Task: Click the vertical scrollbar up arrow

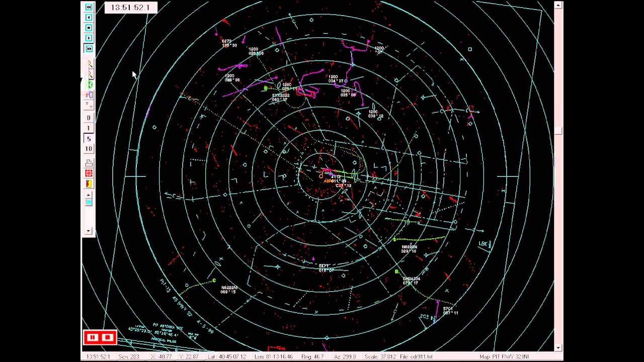Action: coord(558,5)
